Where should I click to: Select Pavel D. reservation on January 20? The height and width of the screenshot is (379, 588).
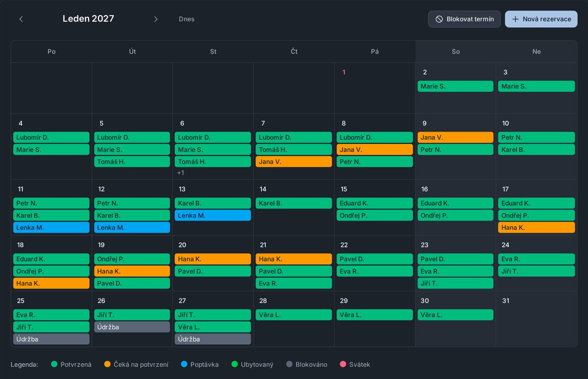point(213,271)
